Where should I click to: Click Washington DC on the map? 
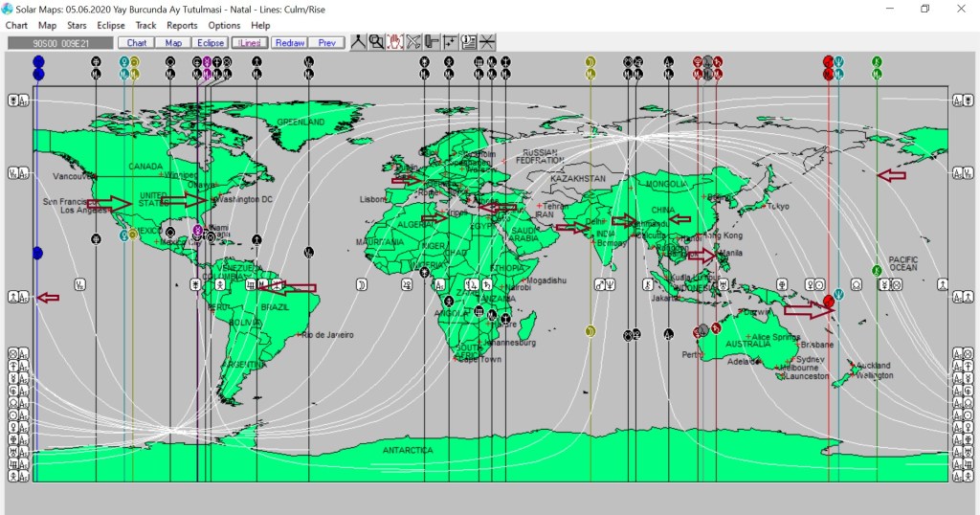(x=246, y=199)
